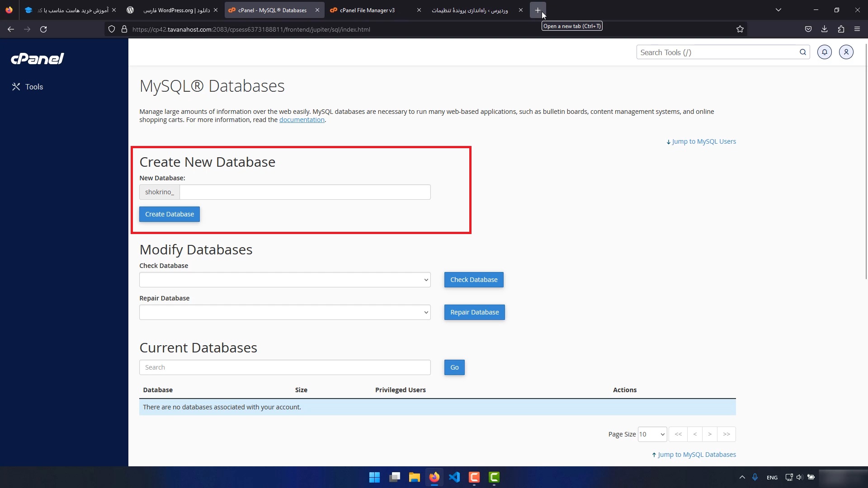Close the MySQL Databases tab

pyautogui.click(x=317, y=10)
